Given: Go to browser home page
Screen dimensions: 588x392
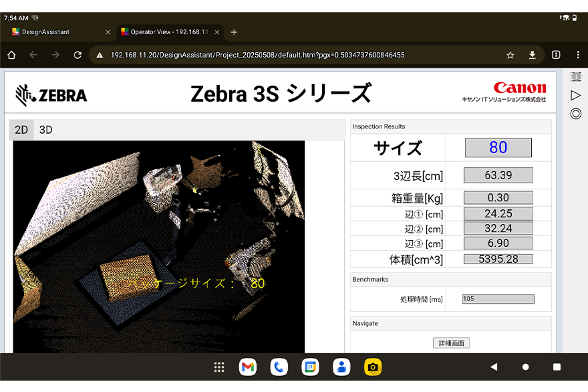Looking at the screenshot, I should click(x=11, y=55).
